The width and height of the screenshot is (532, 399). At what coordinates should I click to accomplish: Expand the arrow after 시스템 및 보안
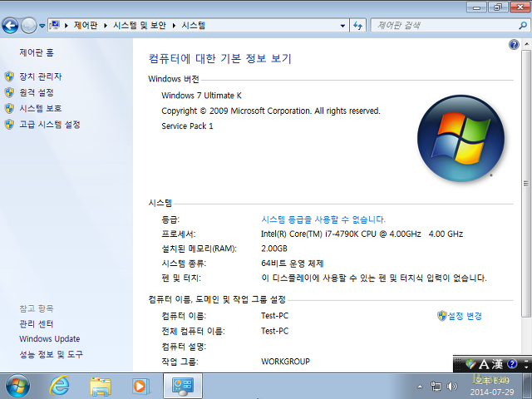point(174,26)
